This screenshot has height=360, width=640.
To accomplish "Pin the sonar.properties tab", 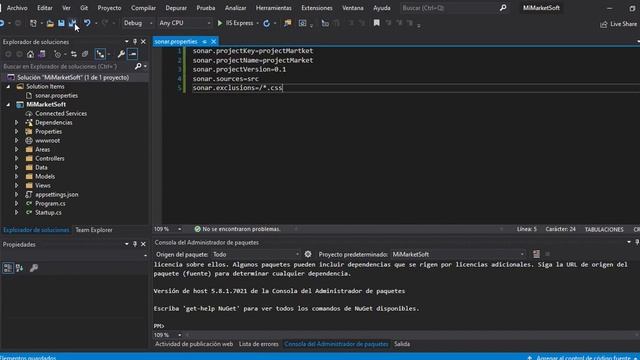I will coord(204,42).
